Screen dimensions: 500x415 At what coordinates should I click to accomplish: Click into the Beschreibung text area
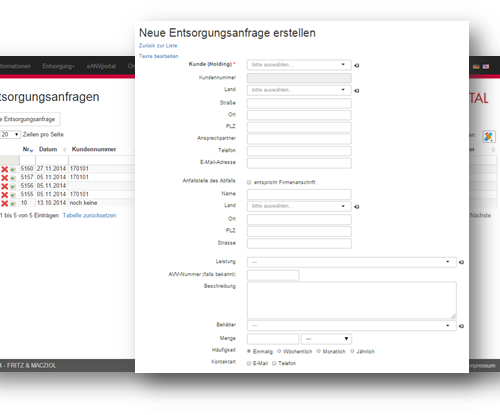352,300
